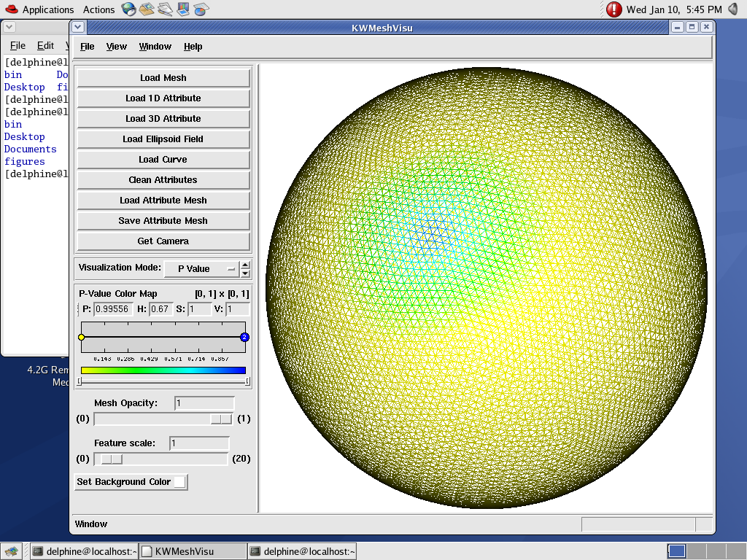Click the Load Mesh button

[x=163, y=78]
